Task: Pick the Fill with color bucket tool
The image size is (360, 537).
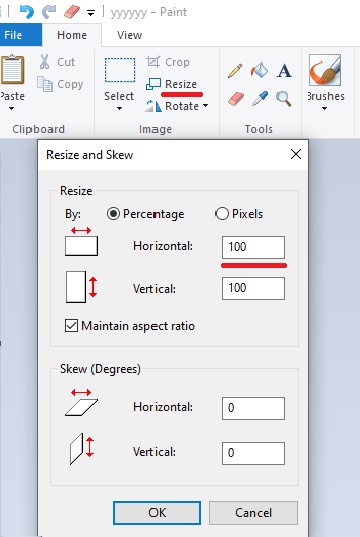Action: [259, 70]
